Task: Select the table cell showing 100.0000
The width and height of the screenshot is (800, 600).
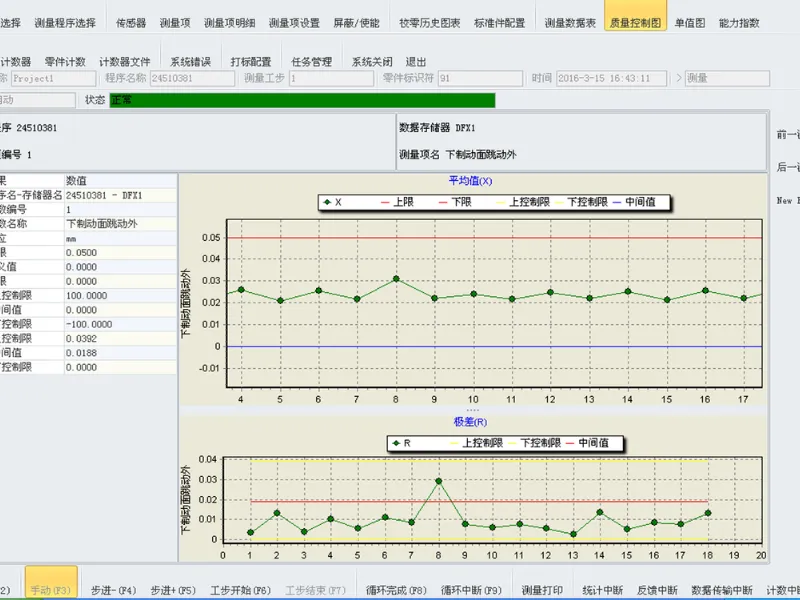Action: pos(120,295)
